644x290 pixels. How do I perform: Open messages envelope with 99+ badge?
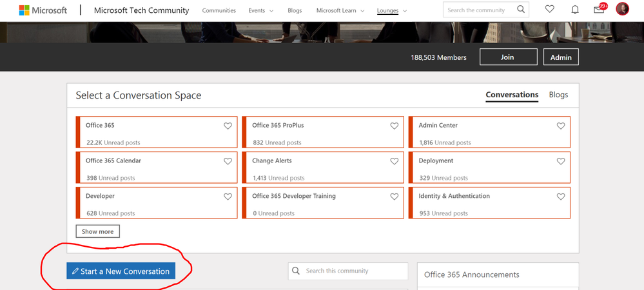(x=600, y=9)
